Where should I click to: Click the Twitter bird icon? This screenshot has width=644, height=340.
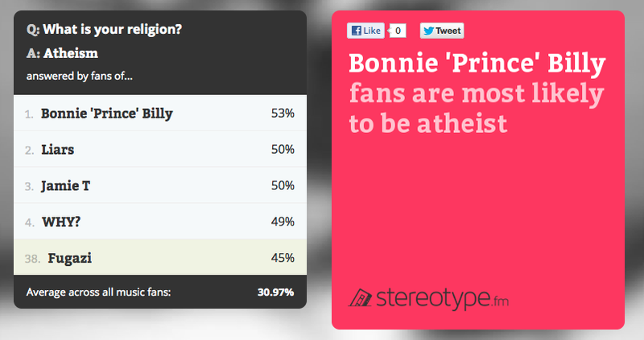click(428, 31)
